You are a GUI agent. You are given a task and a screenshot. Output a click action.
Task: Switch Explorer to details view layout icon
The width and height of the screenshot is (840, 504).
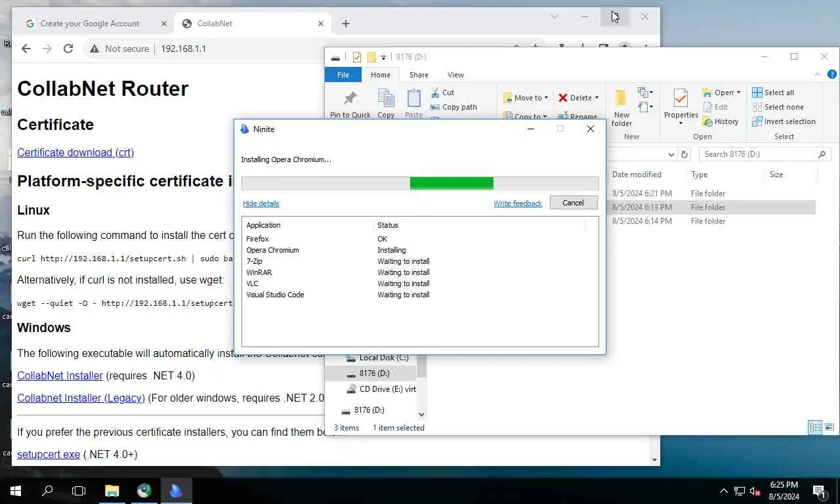(815, 427)
